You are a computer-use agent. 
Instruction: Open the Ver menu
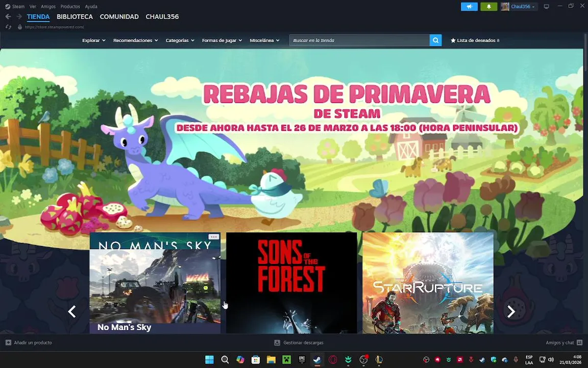pos(33,6)
